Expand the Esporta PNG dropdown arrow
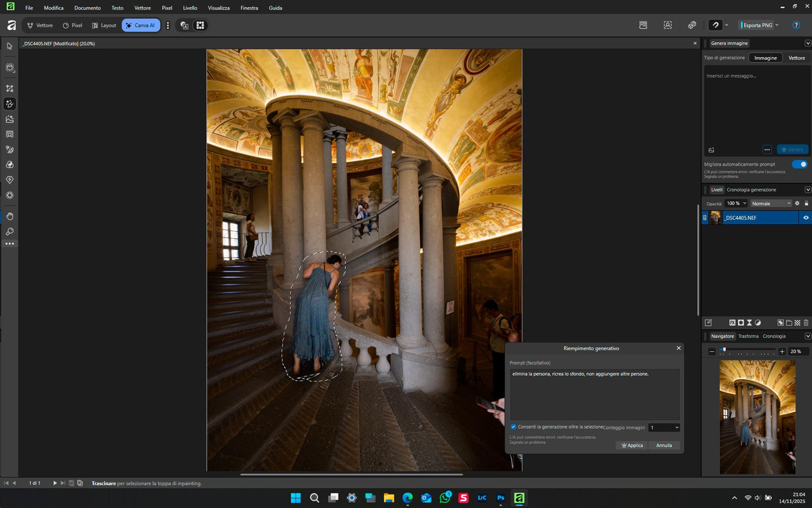This screenshot has height=508, width=812. [777, 25]
